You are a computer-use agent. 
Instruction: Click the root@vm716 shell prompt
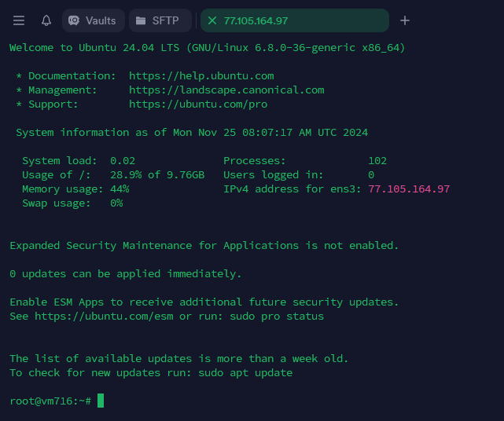click(50, 401)
